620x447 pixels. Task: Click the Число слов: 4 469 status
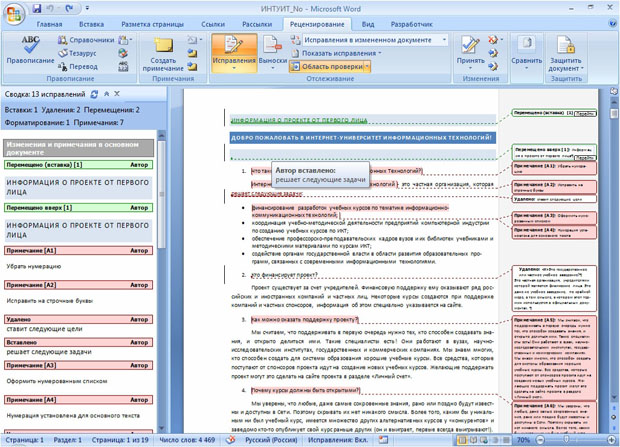187,440
